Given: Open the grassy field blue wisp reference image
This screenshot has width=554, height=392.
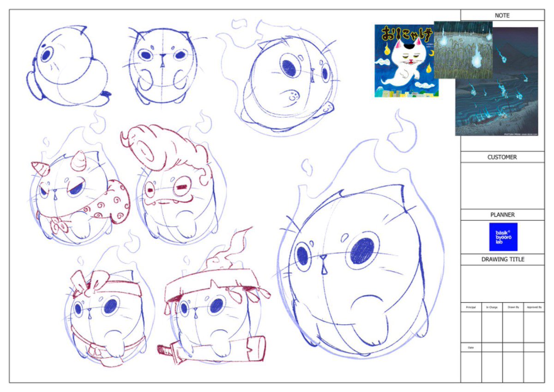Looking at the screenshot, I should point(464,49).
